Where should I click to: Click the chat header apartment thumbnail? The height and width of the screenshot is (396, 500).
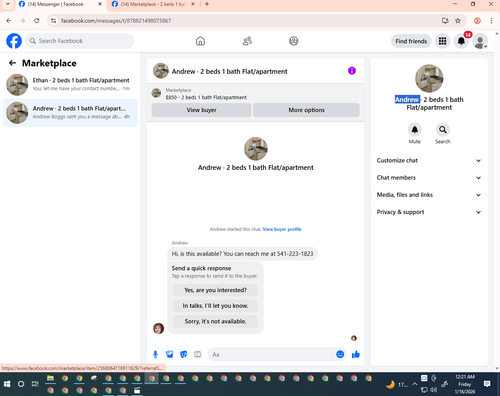(161, 71)
